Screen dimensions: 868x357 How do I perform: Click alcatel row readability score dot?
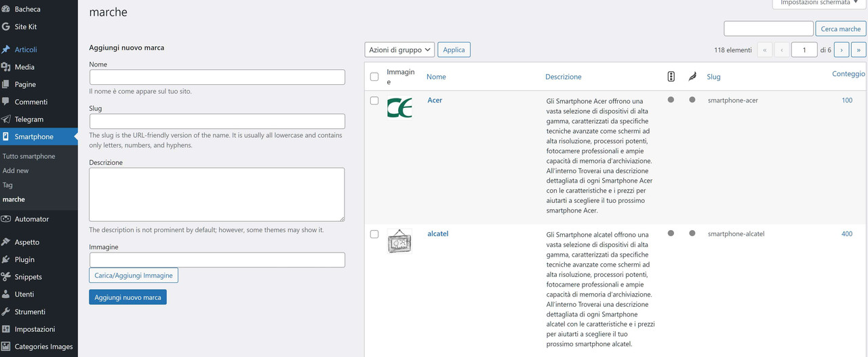tap(692, 233)
